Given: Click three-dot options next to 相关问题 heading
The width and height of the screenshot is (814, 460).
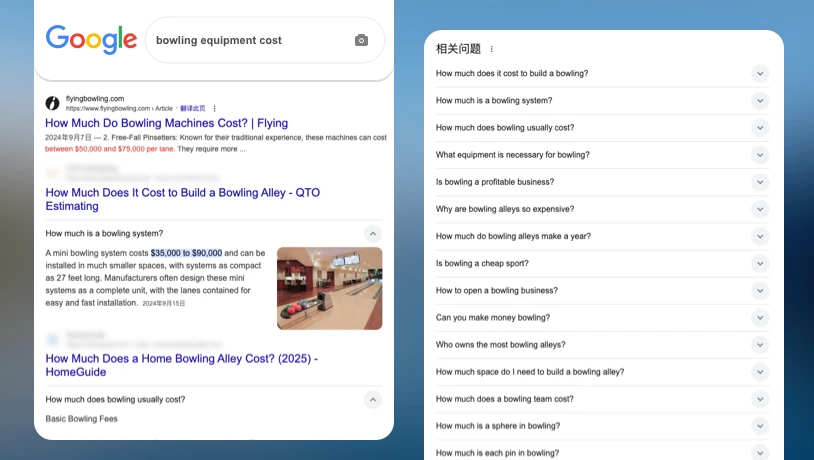Looking at the screenshot, I should 491,49.
